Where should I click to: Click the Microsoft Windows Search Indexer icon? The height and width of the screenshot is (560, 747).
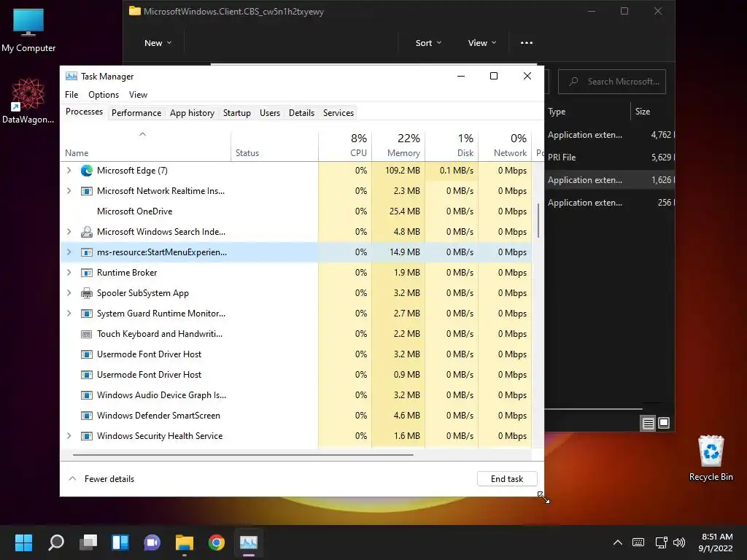(x=86, y=231)
